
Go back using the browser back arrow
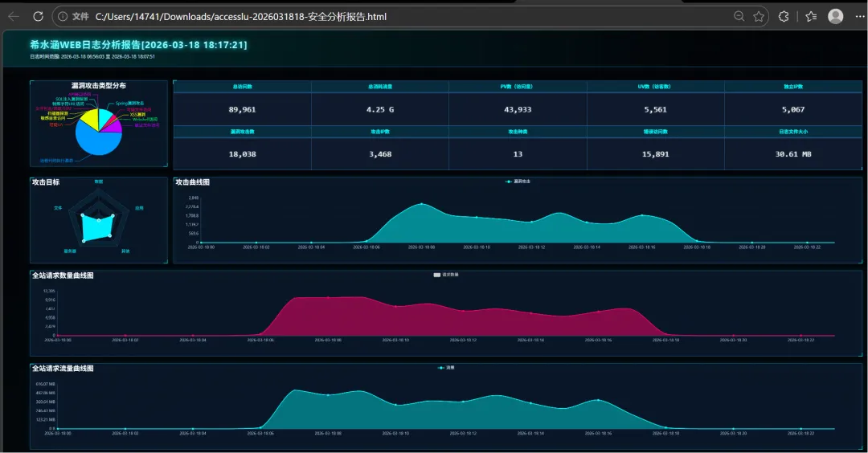click(14, 17)
